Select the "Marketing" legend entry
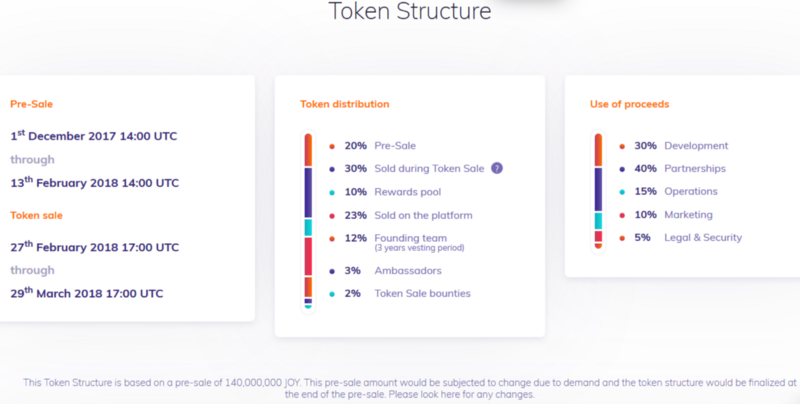Screen dimensions: 800x404 pyautogui.click(x=688, y=215)
